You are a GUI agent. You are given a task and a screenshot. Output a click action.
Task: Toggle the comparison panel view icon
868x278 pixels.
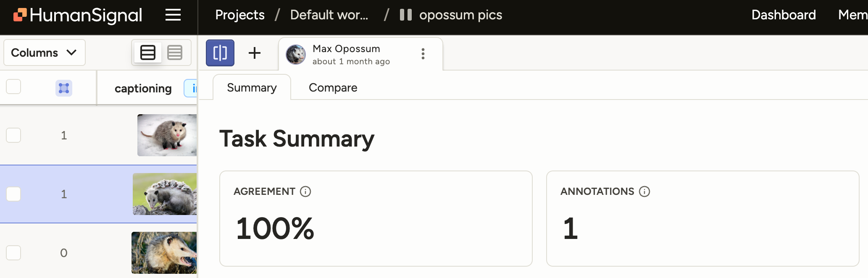[x=220, y=53]
